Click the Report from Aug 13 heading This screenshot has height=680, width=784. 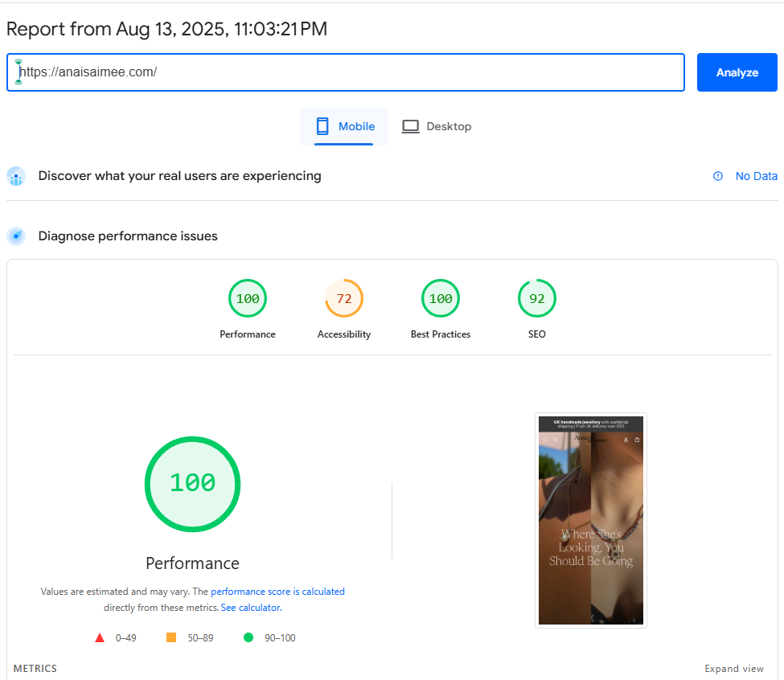pyautogui.click(x=166, y=30)
